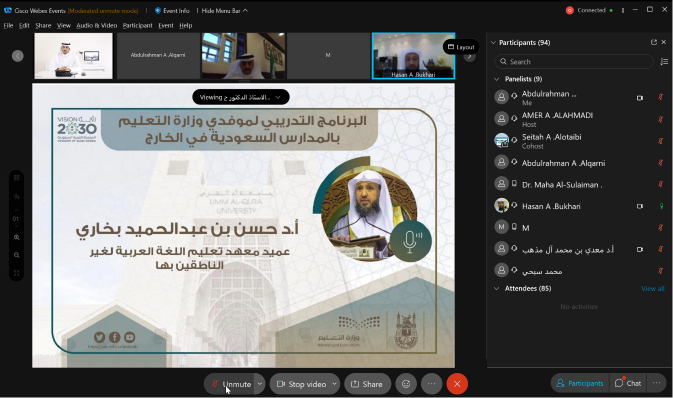Open the Event menu
The image size is (673, 398).
point(166,25)
